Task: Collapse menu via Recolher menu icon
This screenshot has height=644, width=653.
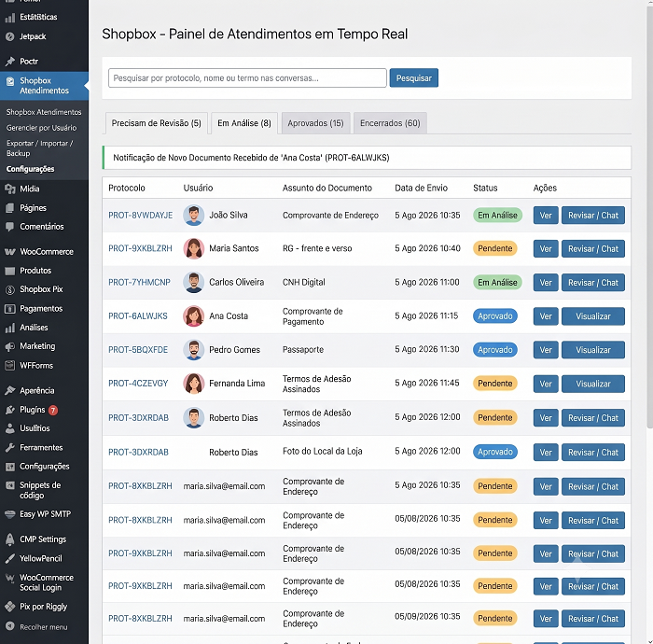Action: (10, 626)
